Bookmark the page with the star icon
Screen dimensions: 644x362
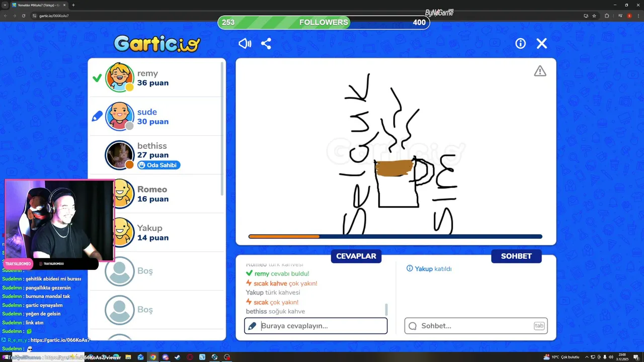click(594, 16)
